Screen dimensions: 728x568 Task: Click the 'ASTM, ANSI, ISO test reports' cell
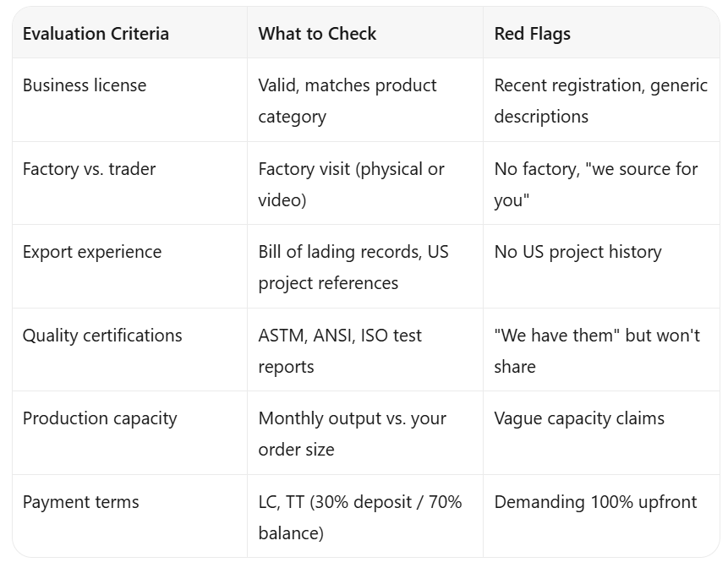[365, 349]
